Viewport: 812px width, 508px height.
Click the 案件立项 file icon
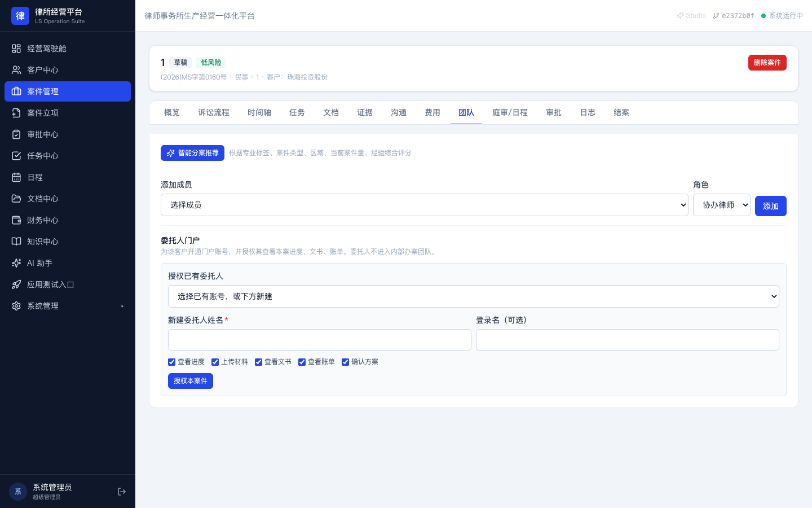pyautogui.click(x=16, y=113)
